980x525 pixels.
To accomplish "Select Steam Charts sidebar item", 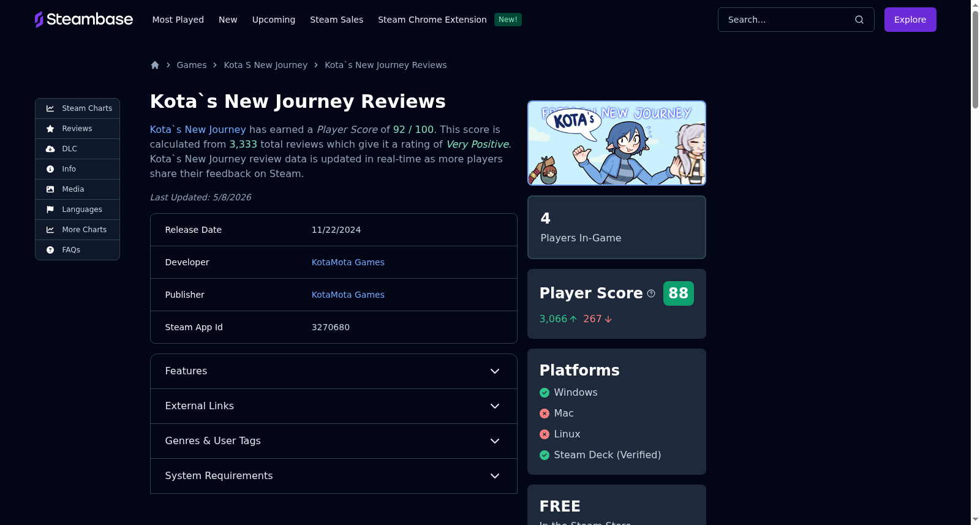I will click(x=77, y=108).
